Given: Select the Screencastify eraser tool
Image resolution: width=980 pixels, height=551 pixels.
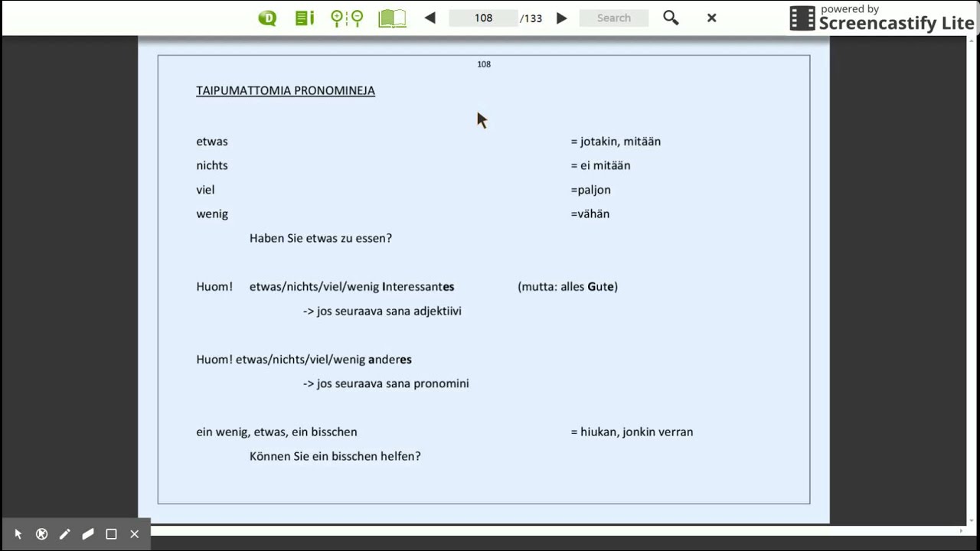Looking at the screenshot, I should pos(88,534).
